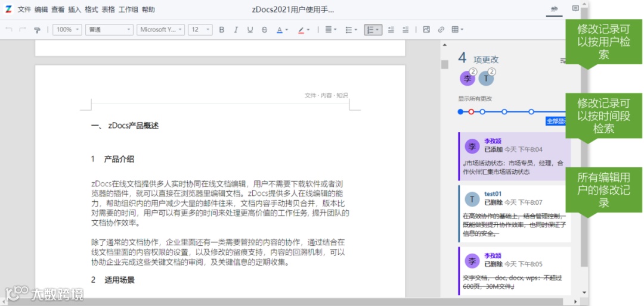The height and width of the screenshot is (306, 644).
Task: Click the redo arrow icon
Action: 23,30
